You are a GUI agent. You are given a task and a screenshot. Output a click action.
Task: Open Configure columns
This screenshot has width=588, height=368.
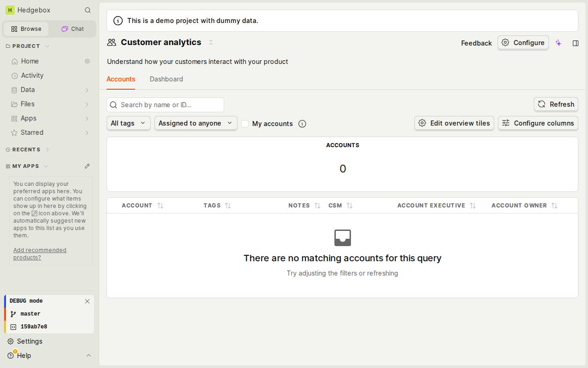538,123
